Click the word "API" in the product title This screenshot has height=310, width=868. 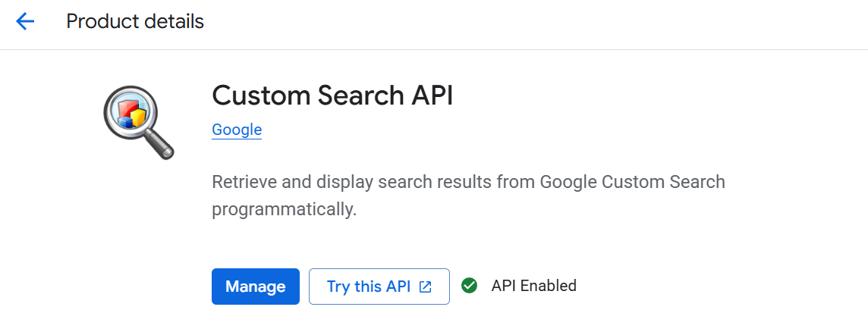pos(432,96)
